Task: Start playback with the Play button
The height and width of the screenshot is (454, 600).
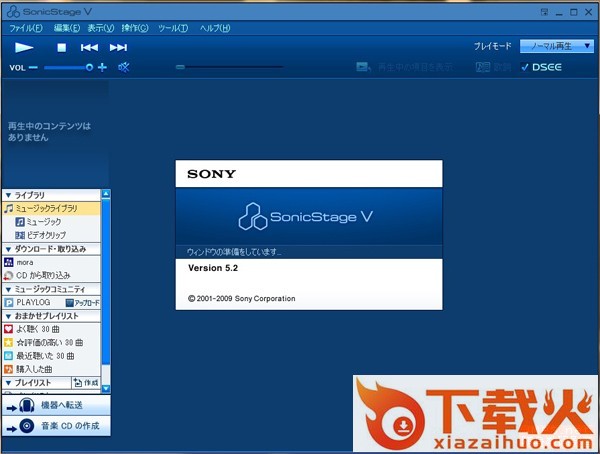Action: [24, 47]
